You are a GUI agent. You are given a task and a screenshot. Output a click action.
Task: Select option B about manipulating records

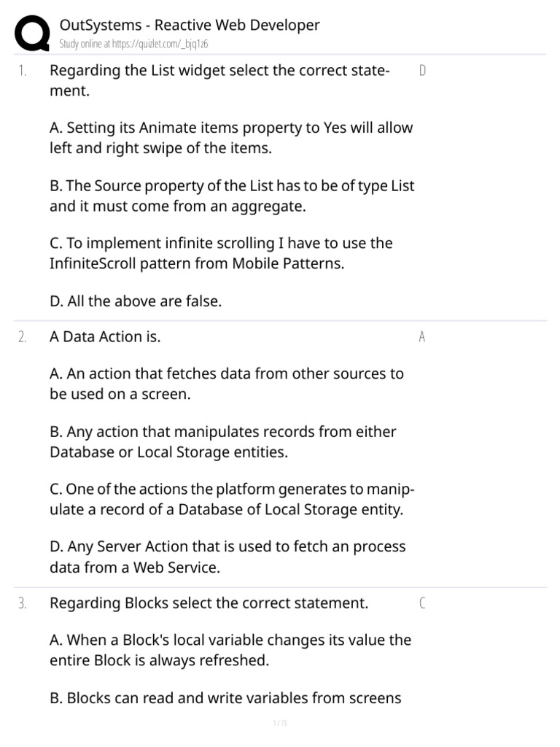[x=222, y=441]
